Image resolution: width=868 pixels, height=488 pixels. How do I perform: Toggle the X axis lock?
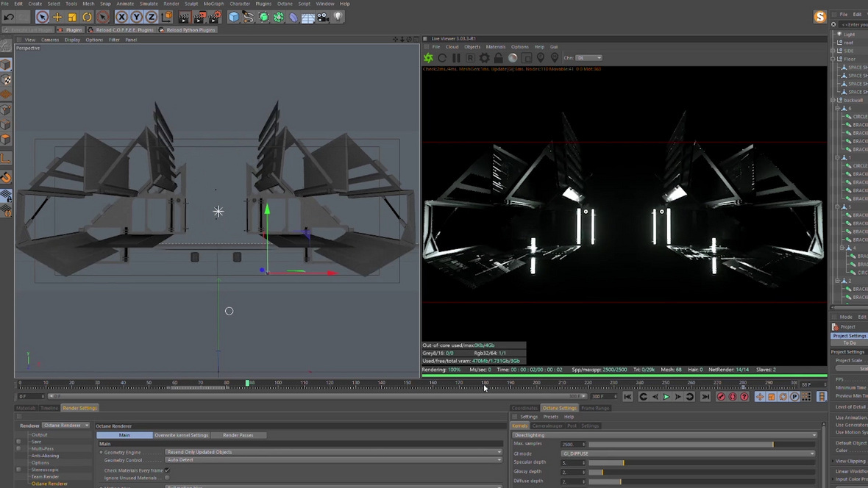(x=122, y=17)
